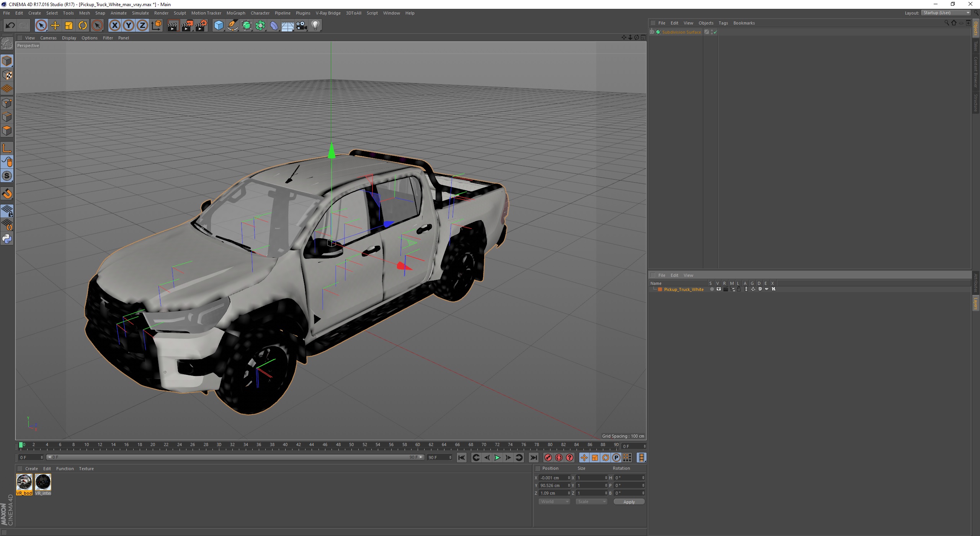Open the V-Ray Bridge menu

tap(328, 13)
